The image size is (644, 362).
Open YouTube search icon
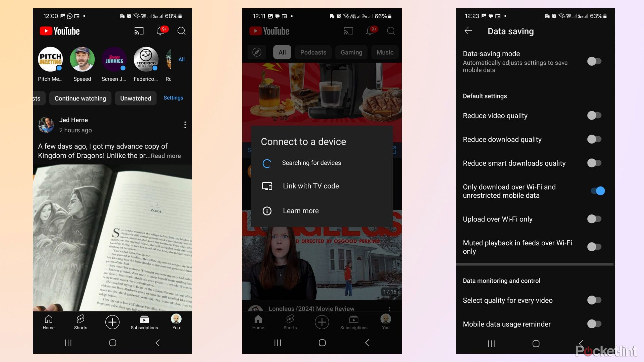(x=181, y=31)
